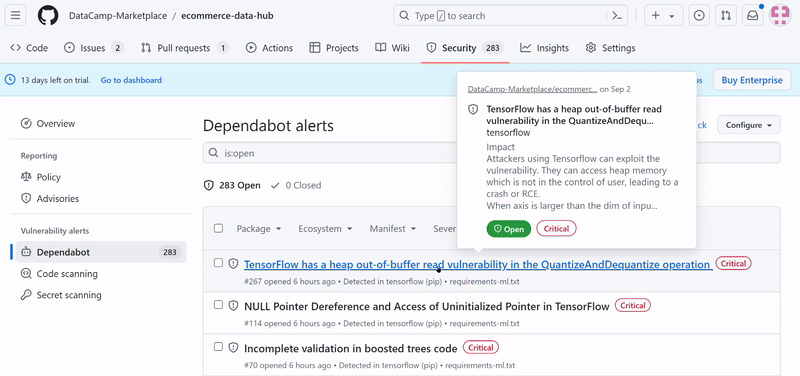
Task: Open the notifications inbox icon
Action: [x=753, y=16]
